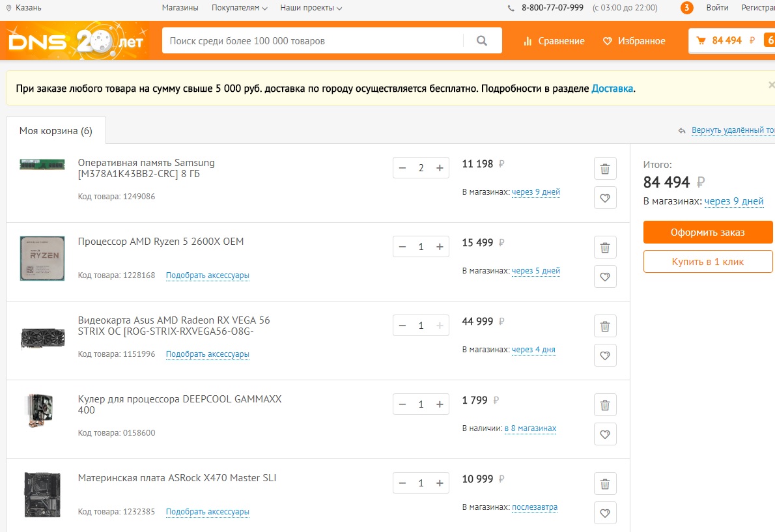This screenshot has height=532, width=775.
Task: Click the search magnifier icon
Action: point(482,40)
